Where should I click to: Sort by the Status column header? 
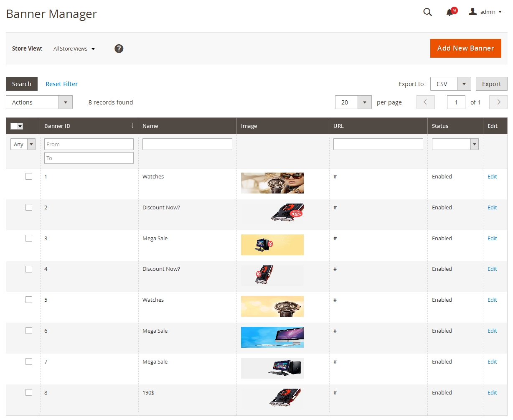(x=440, y=126)
